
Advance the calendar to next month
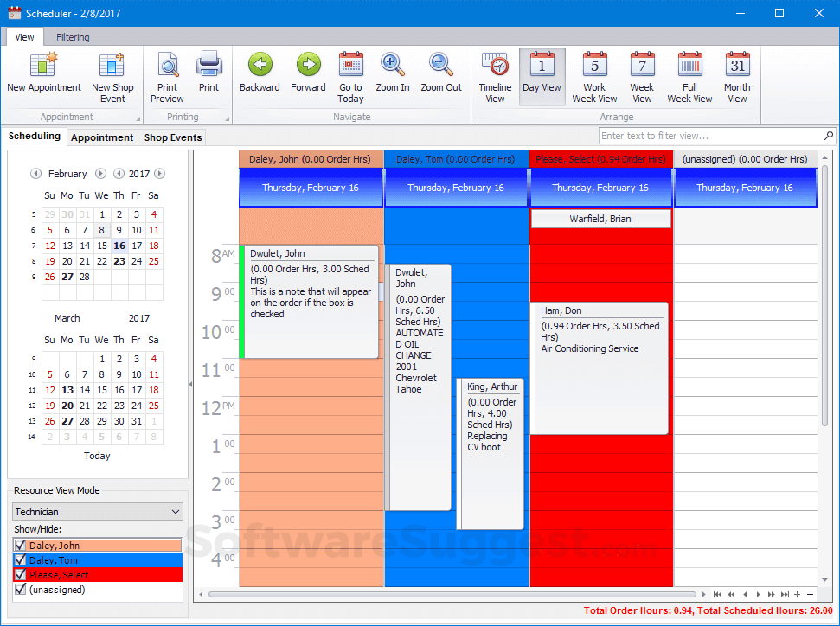[100, 174]
